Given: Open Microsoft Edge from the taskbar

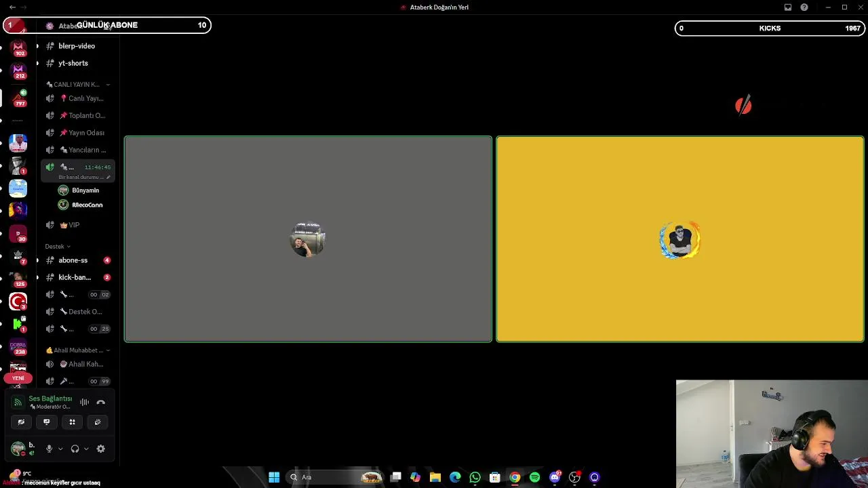Looking at the screenshot, I should click(455, 477).
